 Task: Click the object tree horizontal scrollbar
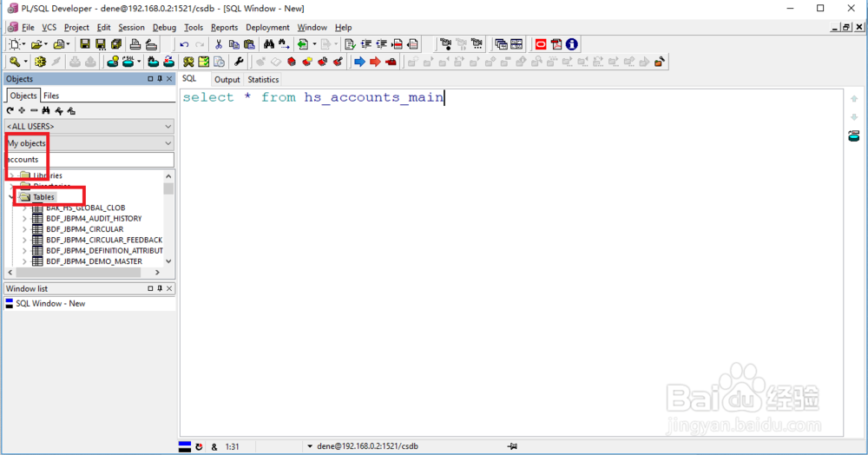(78, 273)
